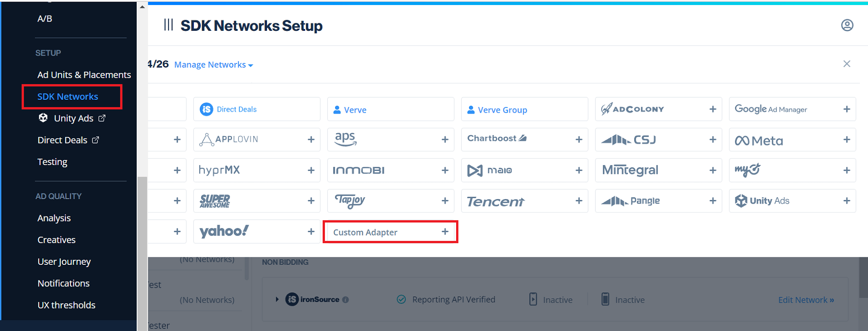Add the SuperAwesome network

311,200
